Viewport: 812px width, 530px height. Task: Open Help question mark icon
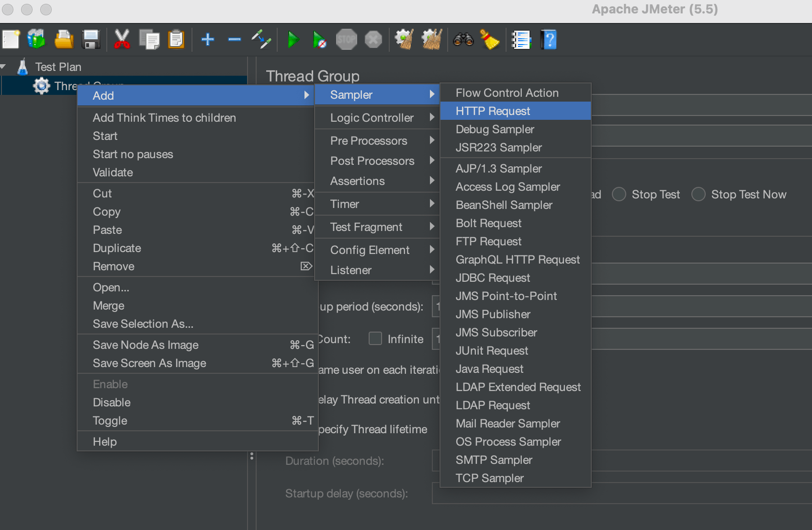point(549,39)
